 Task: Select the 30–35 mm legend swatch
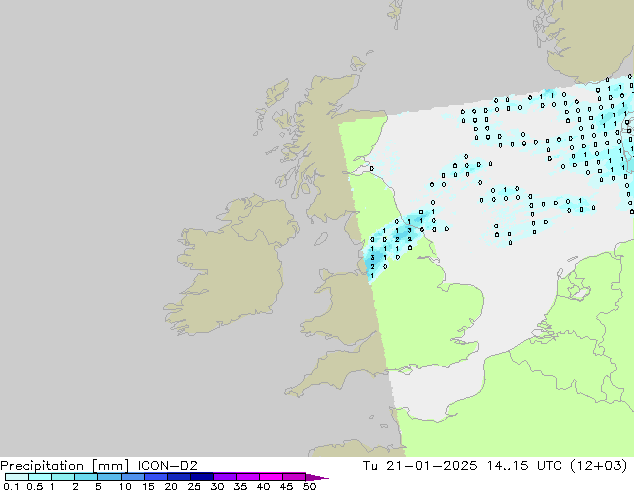pyautogui.click(x=224, y=477)
